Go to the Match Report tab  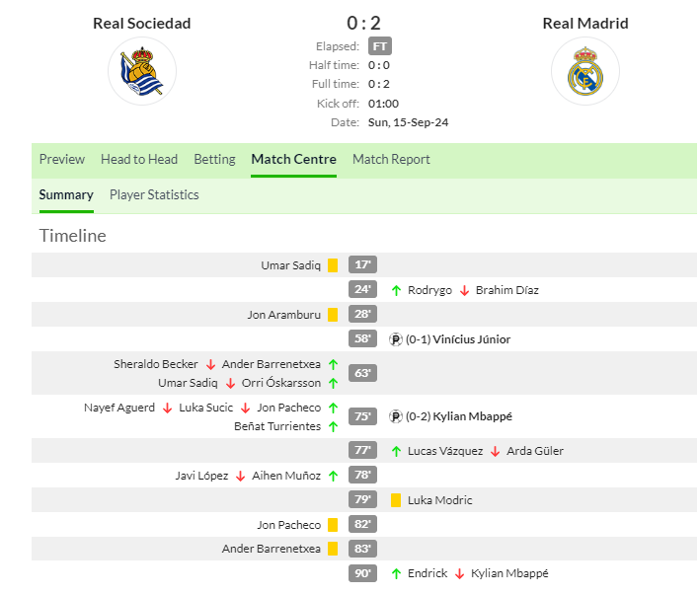(x=391, y=159)
